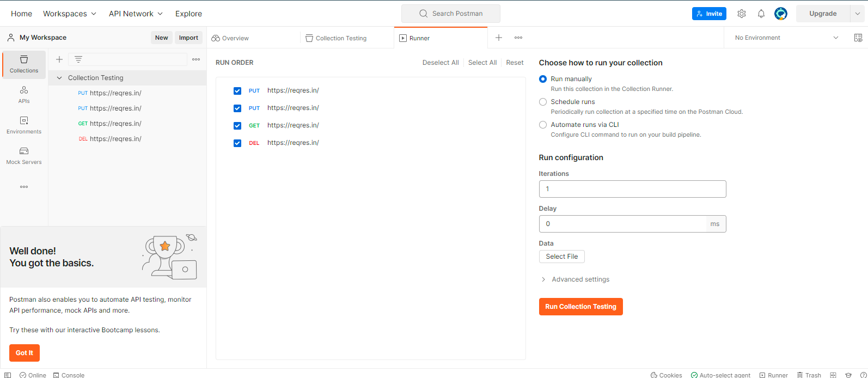This screenshot has width=868, height=378.
Task: Create a new collection with the plus icon
Action: 59,59
